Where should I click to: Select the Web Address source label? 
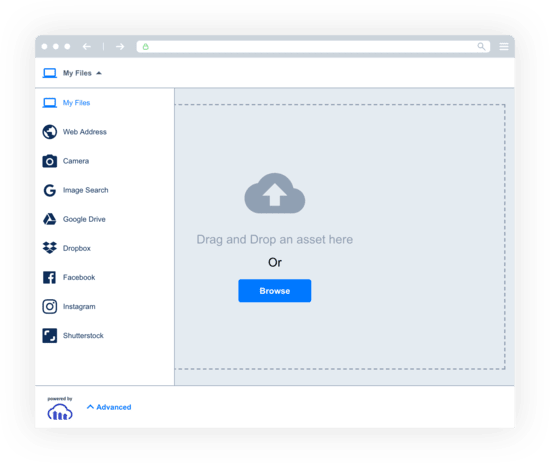85,132
